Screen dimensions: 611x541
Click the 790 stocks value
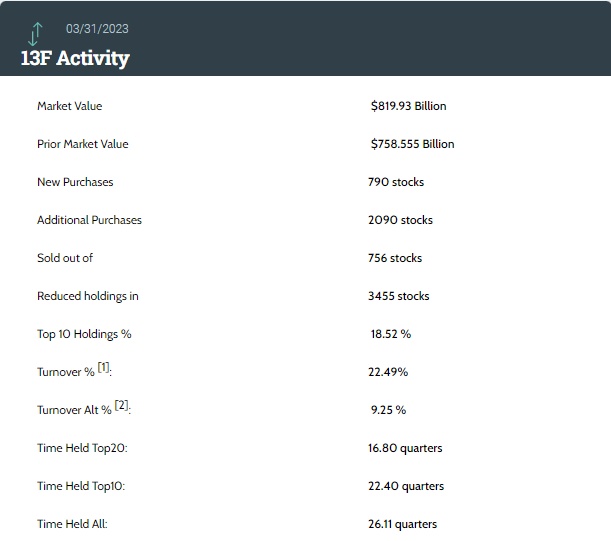pyautogui.click(x=396, y=182)
